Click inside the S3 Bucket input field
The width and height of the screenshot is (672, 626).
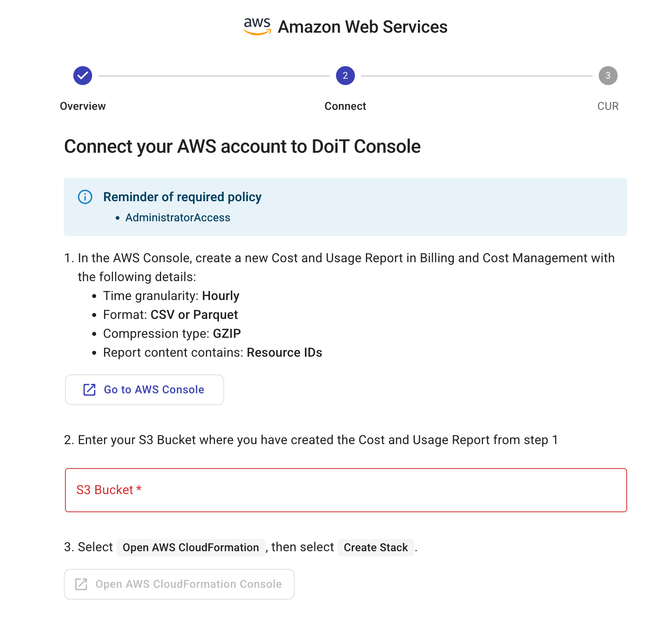pyautogui.click(x=345, y=490)
